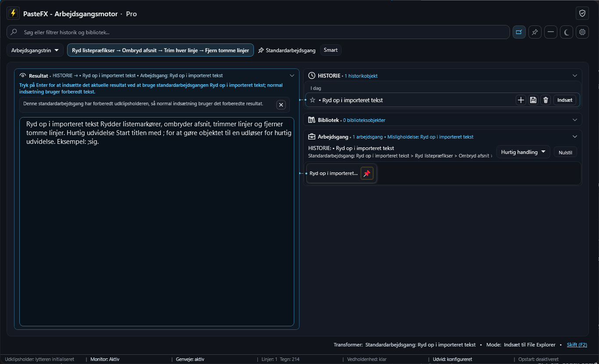
Task: Click the search magnifier icon
Action: pyautogui.click(x=14, y=32)
